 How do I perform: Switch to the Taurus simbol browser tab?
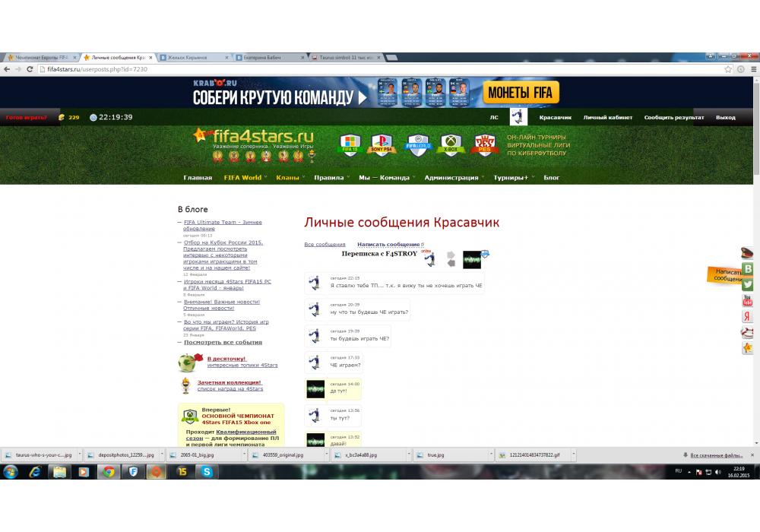tap(344, 57)
